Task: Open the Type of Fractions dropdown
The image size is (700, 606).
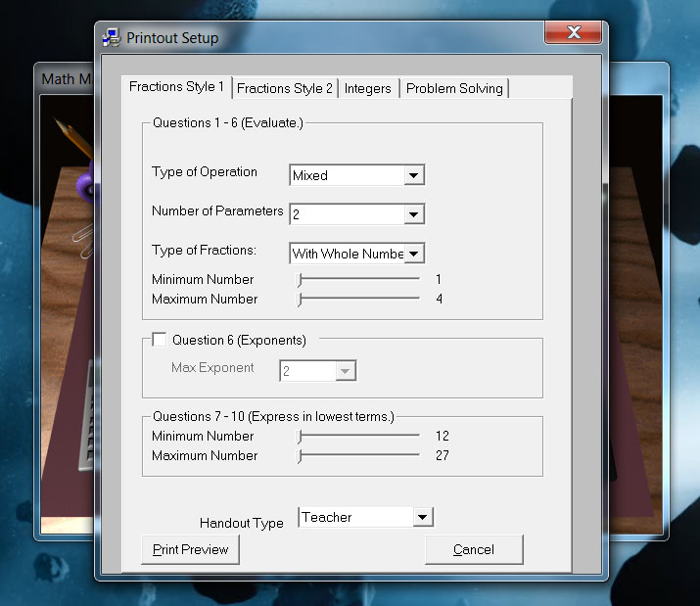Action: coord(414,254)
